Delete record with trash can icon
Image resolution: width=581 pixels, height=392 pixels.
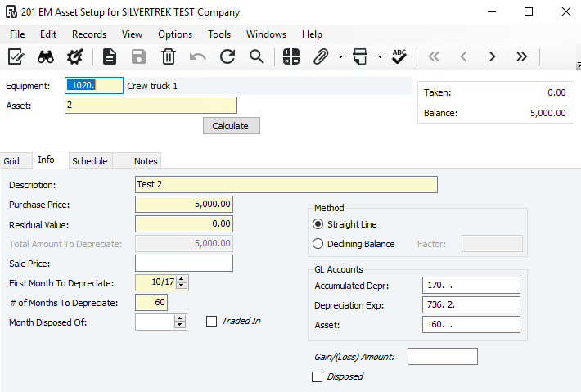tap(169, 56)
